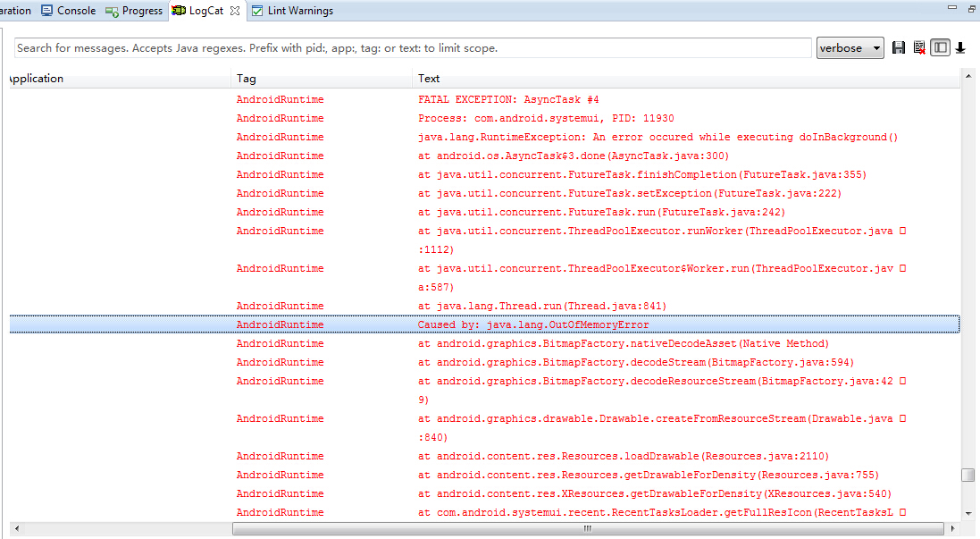Select the Resources.getDrawableForDensity line
Image resolution: width=980 pixels, height=539 pixels.
pos(484,475)
